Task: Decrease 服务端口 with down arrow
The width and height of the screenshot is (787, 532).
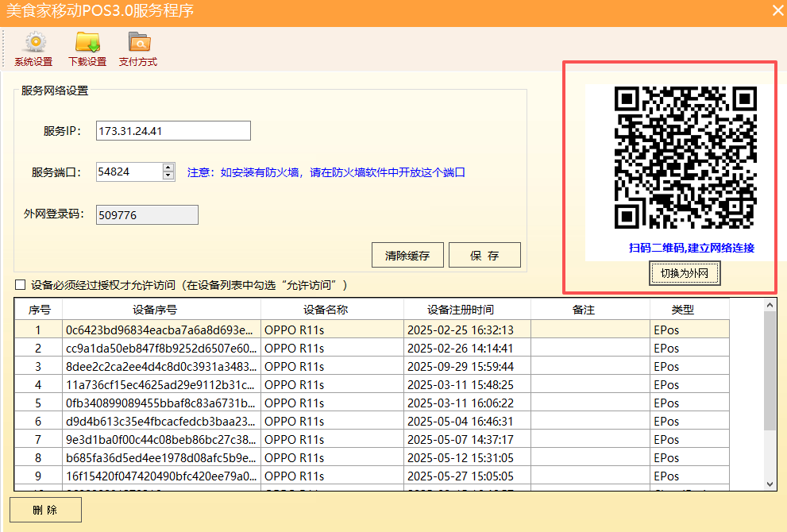Action: point(168,175)
